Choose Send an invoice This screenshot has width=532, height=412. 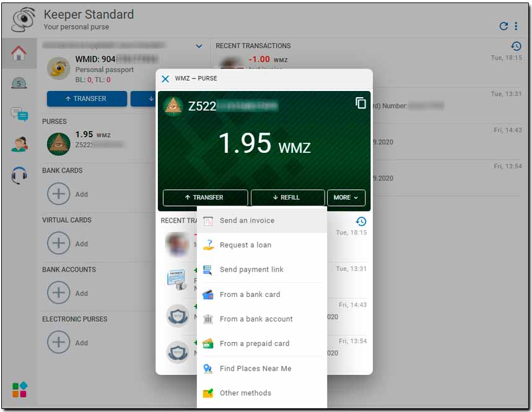(261, 220)
